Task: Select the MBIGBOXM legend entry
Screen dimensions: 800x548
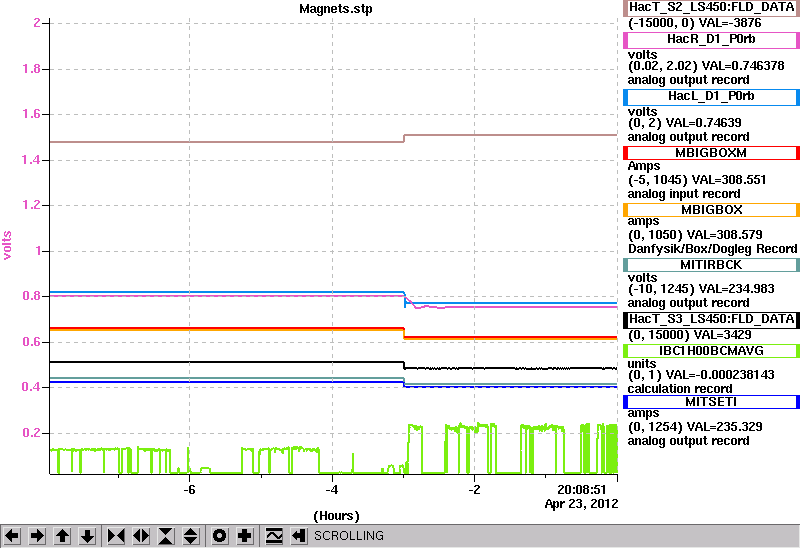Action: (711, 153)
